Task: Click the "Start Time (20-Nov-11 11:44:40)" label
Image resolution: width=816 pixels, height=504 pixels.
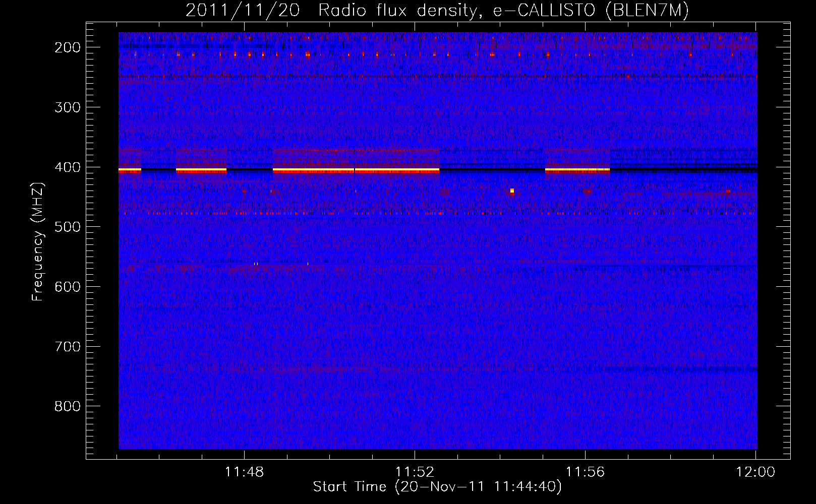Action: [437, 487]
